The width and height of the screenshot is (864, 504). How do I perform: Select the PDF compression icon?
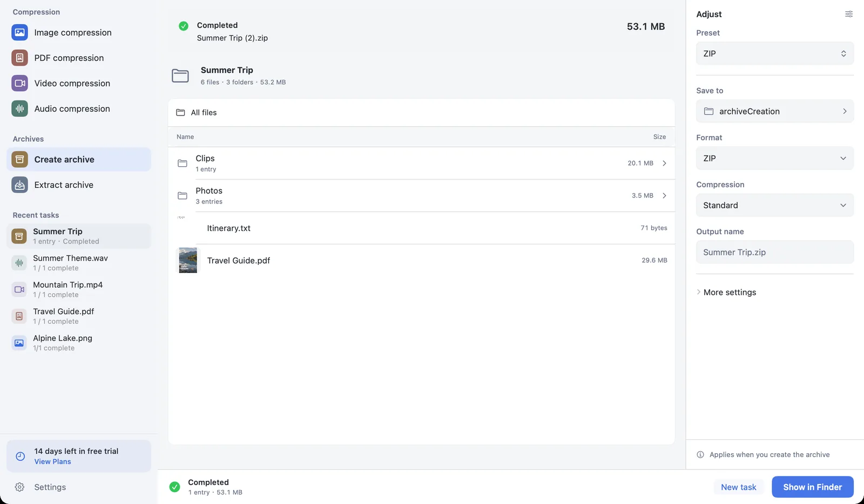pos(19,58)
